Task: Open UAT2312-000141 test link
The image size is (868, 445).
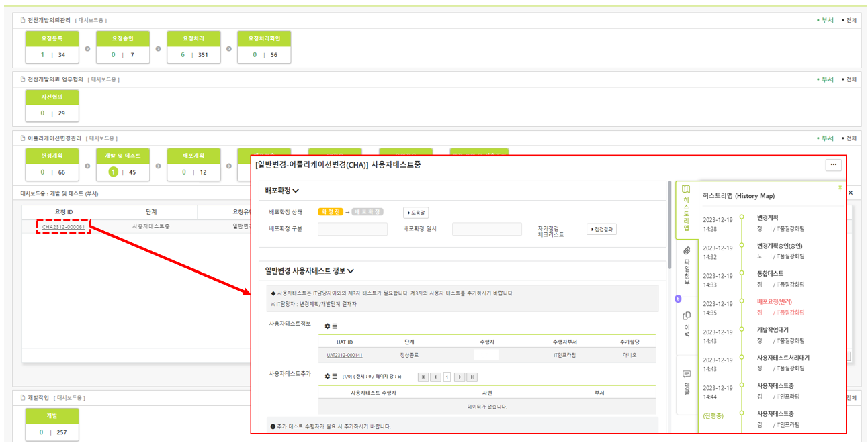Action: point(344,355)
